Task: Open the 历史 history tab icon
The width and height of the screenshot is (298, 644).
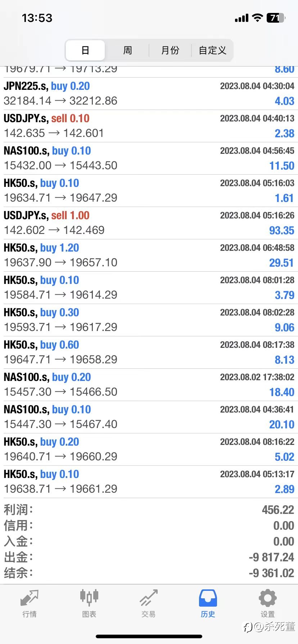Action: tap(208, 598)
